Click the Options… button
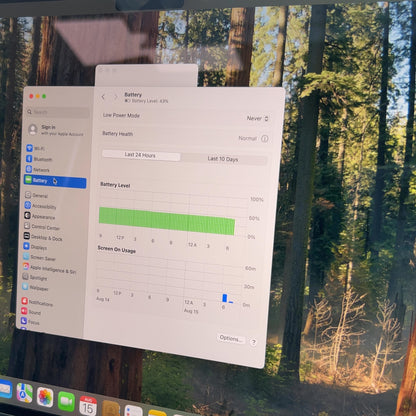 click(230, 338)
